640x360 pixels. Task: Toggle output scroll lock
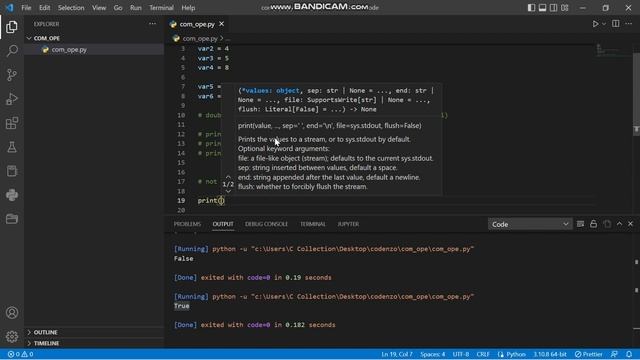(x=593, y=224)
